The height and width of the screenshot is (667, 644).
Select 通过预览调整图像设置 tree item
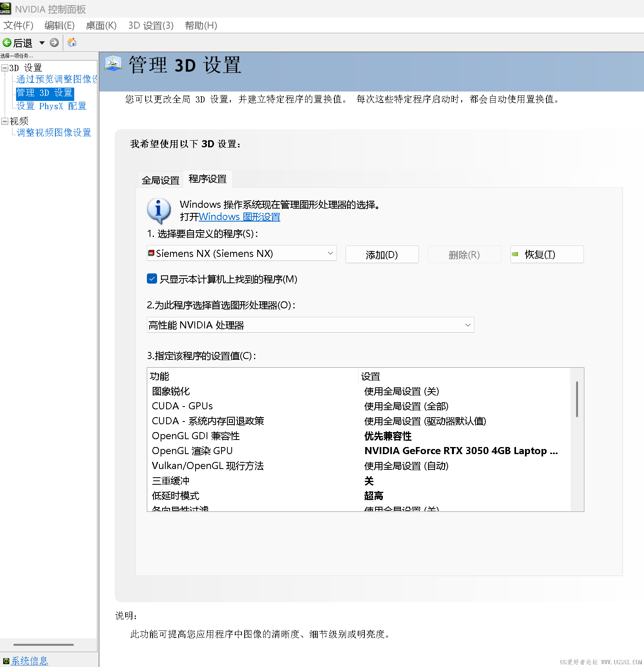(57, 79)
